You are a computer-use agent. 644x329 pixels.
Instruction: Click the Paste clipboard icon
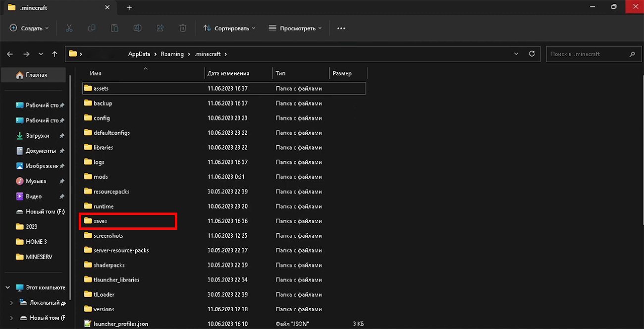[x=114, y=28]
